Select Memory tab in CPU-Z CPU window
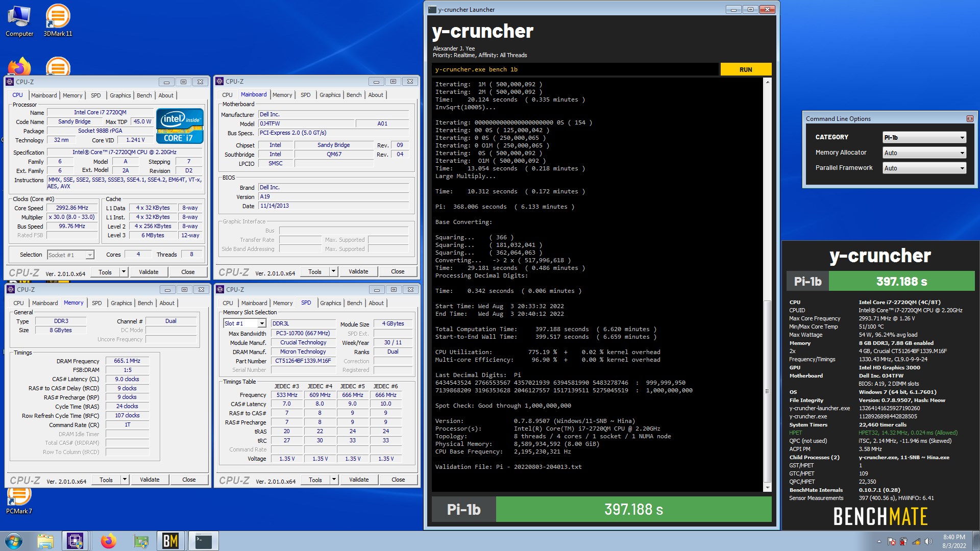Viewport: 980px width, 551px height. [x=72, y=95]
